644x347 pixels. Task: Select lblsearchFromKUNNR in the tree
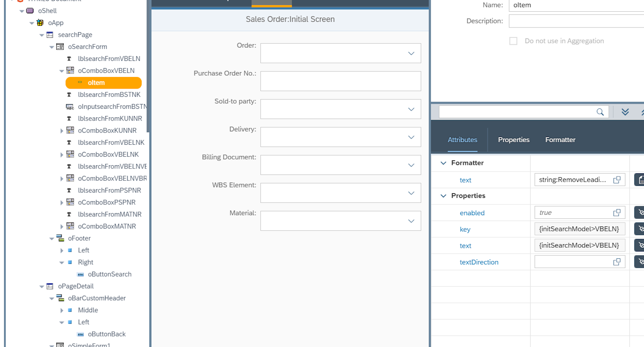coord(110,118)
